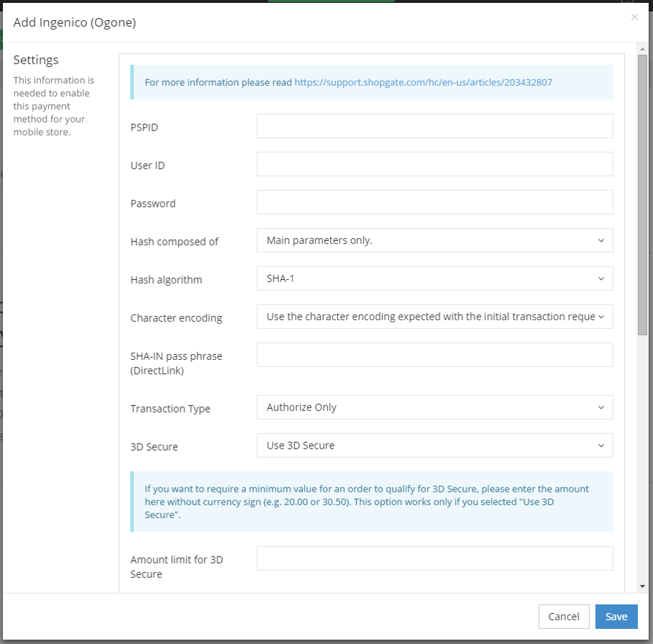
Task: Click the vertical scrollbar thumb
Action: 642,195
